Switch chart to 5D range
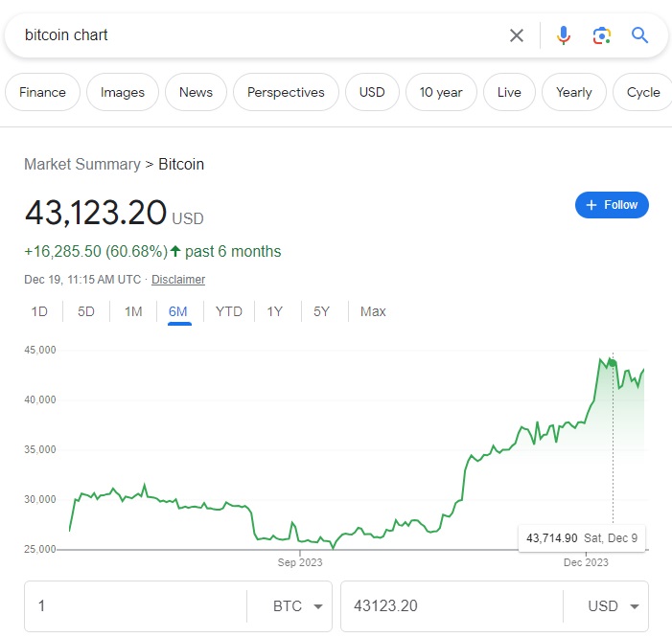The image size is (672, 638). pyautogui.click(x=86, y=311)
